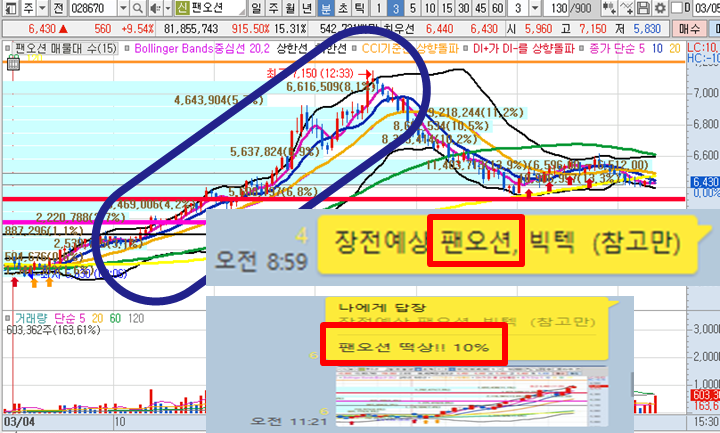Click the 120 volume average label
This screenshot has height=433, width=720.
coord(136,318)
